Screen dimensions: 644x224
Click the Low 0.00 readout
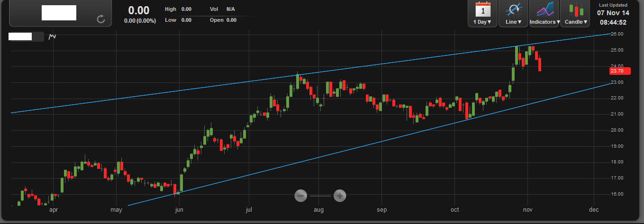pyautogui.click(x=178, y=20)
